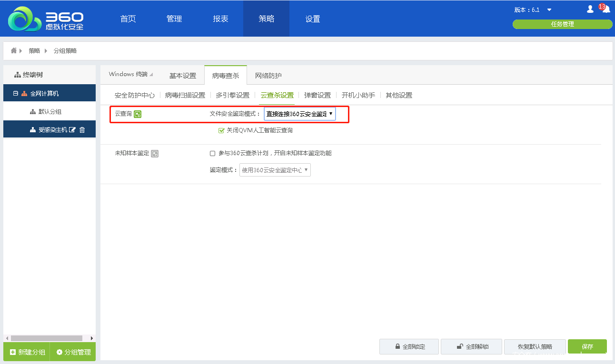
Task: Open the 报表 menu in top navigation
Action: pos(220,19)
